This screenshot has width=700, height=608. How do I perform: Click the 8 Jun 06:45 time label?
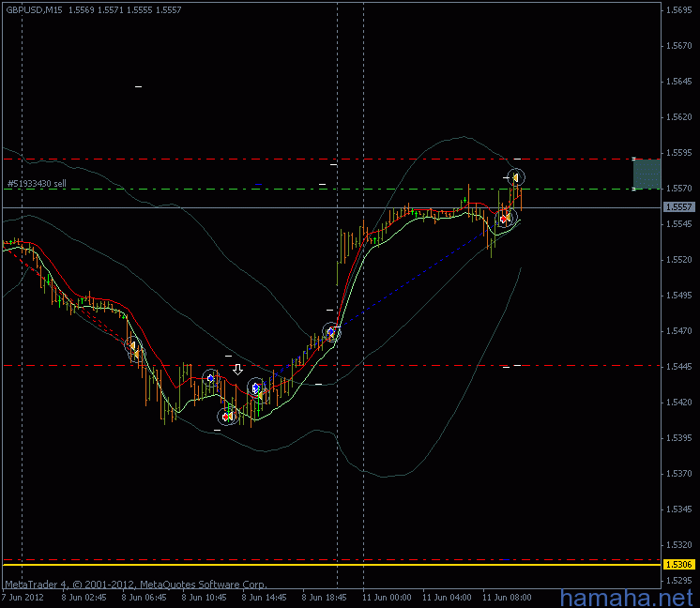click(x=144, y=598)
